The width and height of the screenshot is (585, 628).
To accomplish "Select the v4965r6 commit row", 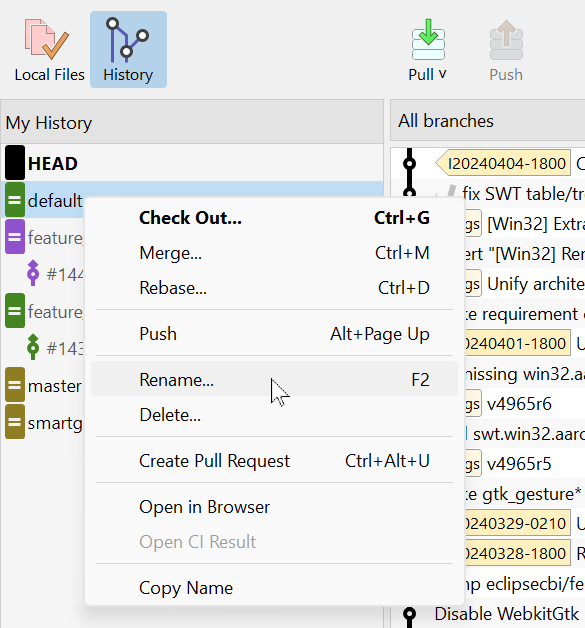I will click(x=519, y=404).
